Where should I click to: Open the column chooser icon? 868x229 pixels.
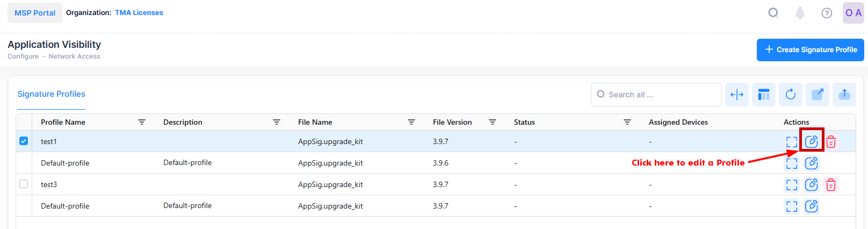point(764,95)
